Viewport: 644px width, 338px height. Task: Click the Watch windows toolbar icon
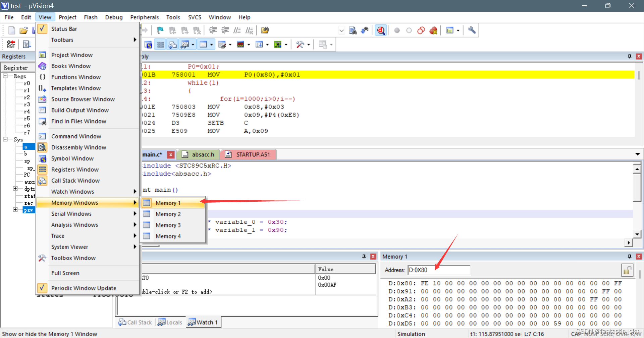coord(185,45)
